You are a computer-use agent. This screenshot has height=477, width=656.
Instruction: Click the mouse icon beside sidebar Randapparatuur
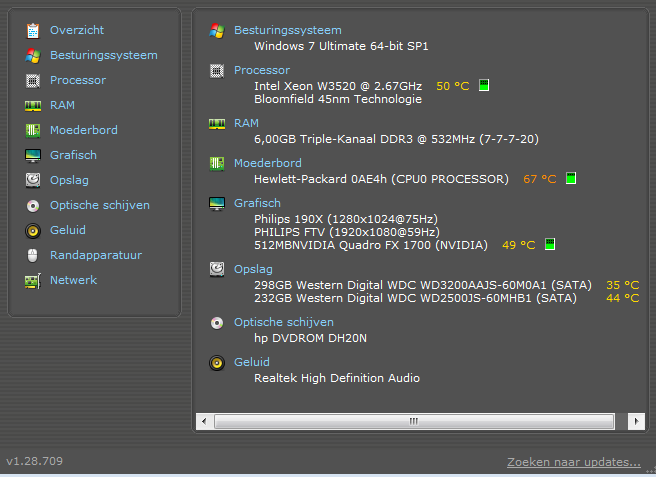click(x=33, y=255)
